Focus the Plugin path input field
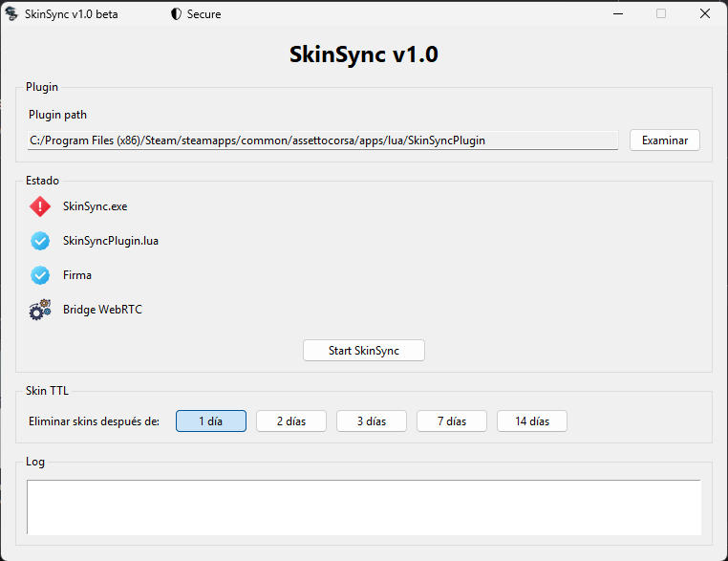The width and height of the screenshot is (728, 561). tap(323, 140)
